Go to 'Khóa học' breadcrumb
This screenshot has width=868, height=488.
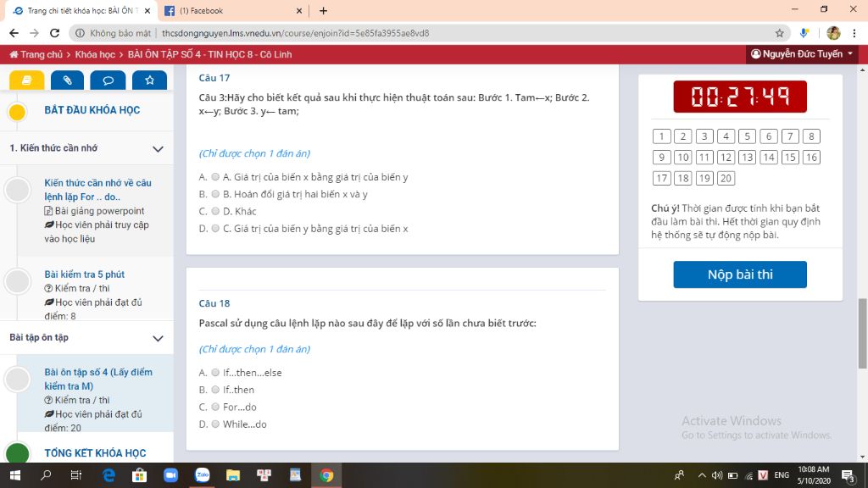[95, 54]
